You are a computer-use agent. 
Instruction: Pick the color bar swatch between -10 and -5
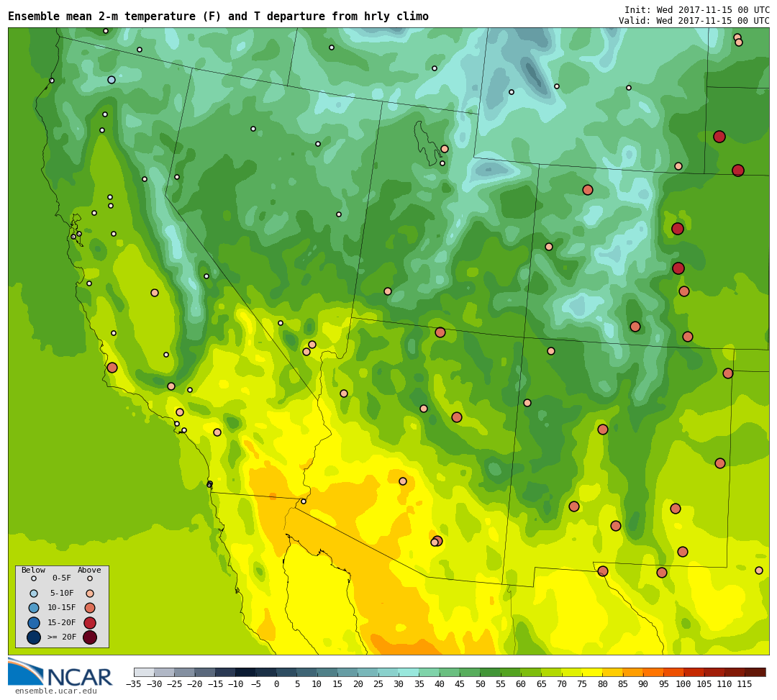click(246, 672)
